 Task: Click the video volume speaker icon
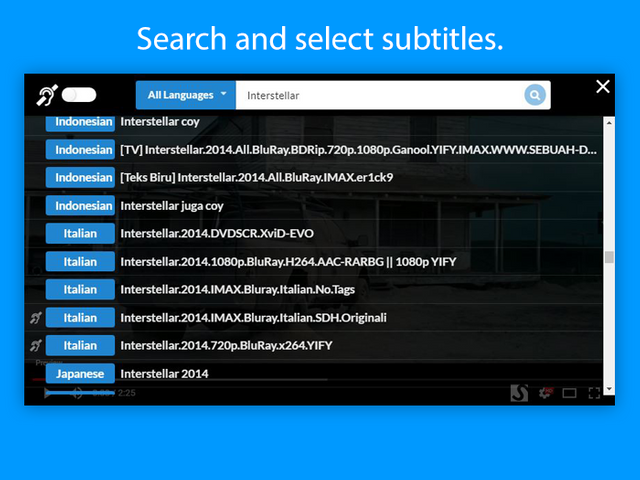pyautogui.click(x=77, y=393)
